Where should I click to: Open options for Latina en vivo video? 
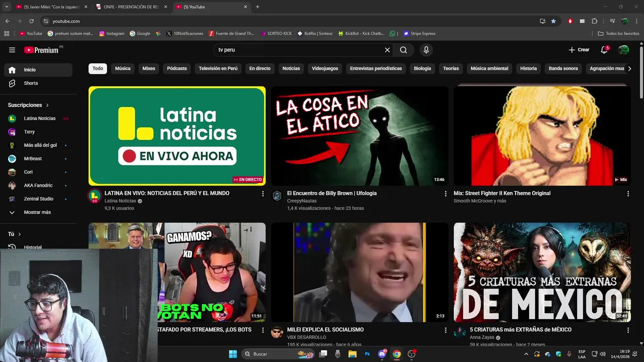[263, 194]
